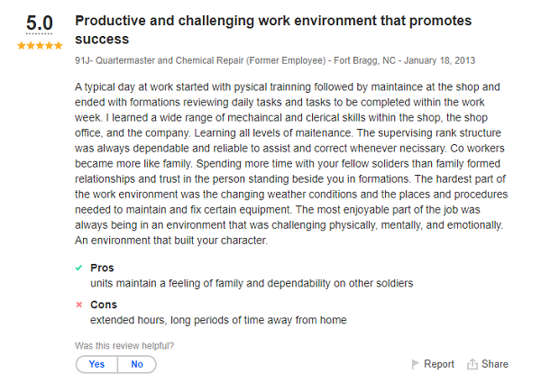Screen dimensions: 541x392
Task: Click the fifth orange rating star
Action: [60, 45]
